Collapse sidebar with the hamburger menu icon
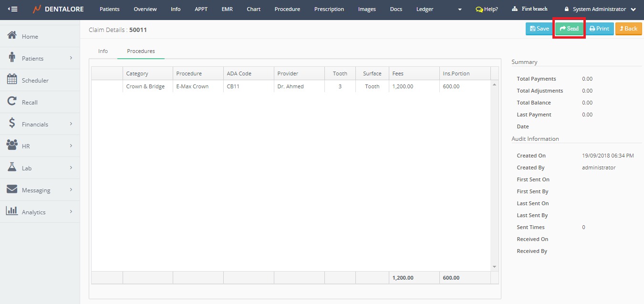 click(x=13, y=9)
